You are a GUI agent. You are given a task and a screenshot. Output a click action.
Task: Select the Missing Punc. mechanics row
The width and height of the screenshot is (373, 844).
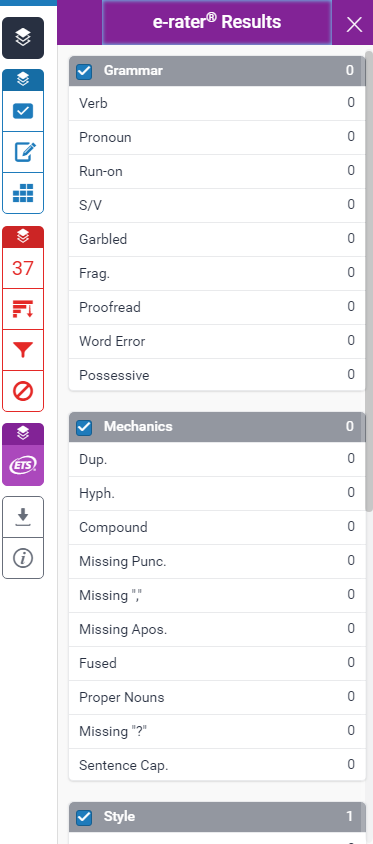217,561
